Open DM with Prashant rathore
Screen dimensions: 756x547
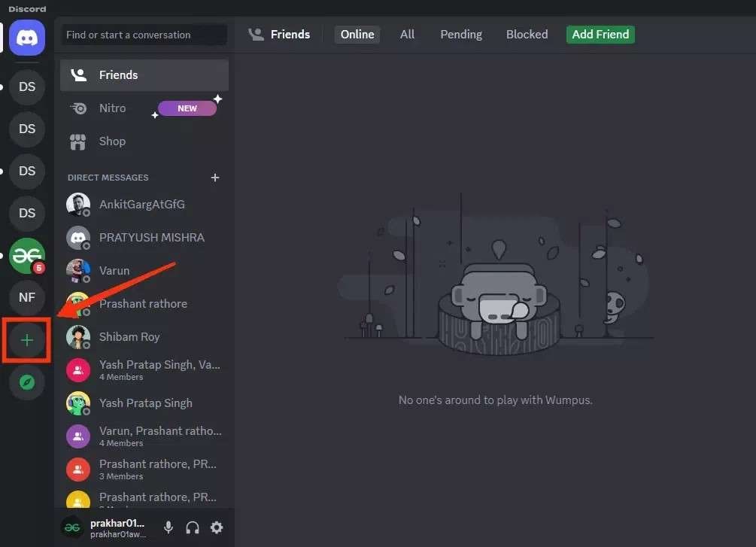point(144,304)
